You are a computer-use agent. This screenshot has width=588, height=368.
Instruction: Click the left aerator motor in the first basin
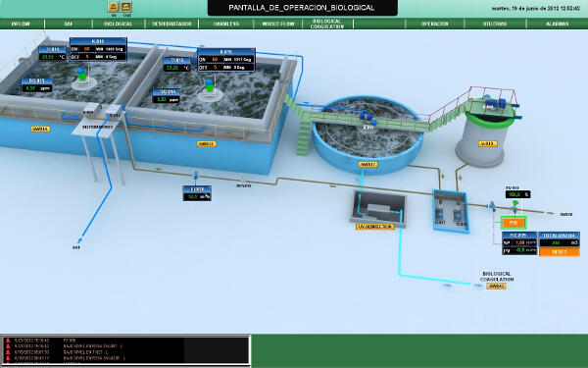tap(81, 74)
